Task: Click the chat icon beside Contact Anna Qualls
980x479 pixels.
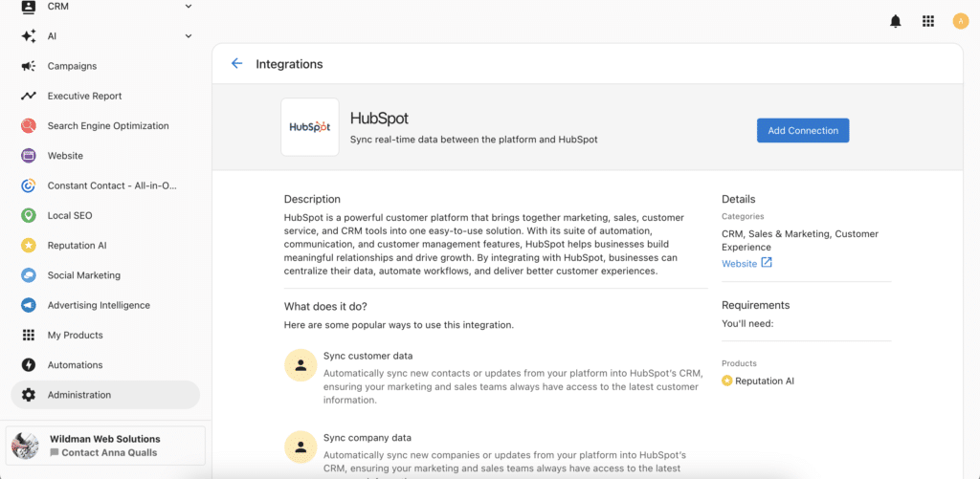Action: coord(55,453)
